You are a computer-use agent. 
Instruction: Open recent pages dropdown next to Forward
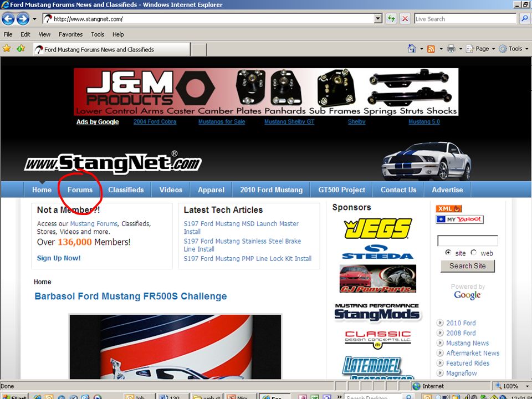(x=34, y=19)
